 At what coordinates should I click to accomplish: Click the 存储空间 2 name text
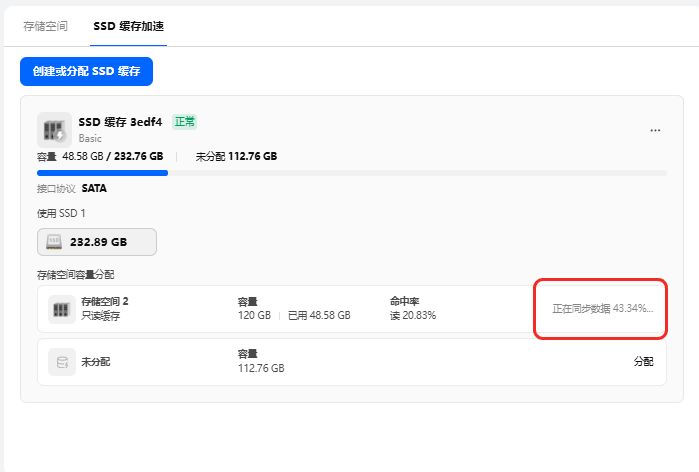(x=105, y=301)
